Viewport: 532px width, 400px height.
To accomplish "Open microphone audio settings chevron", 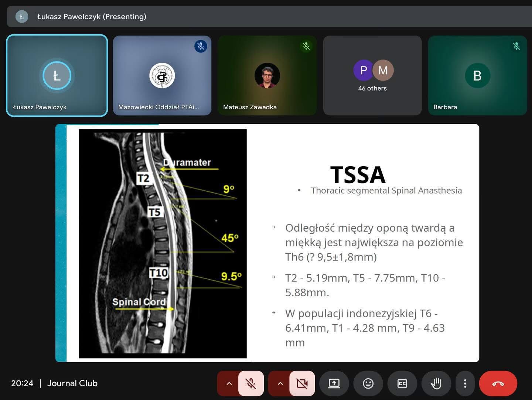I will 229,383.
